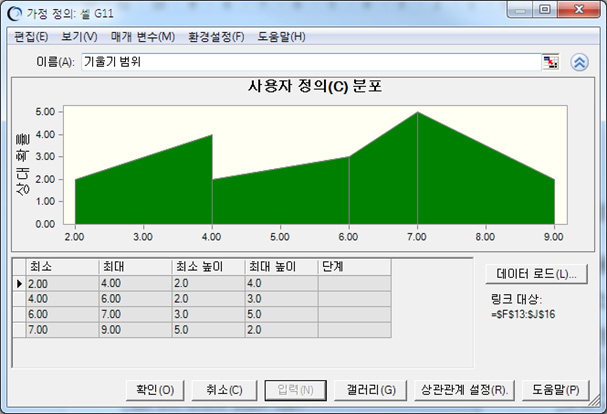Maximize the 가정 정의 window

(545, 10)
